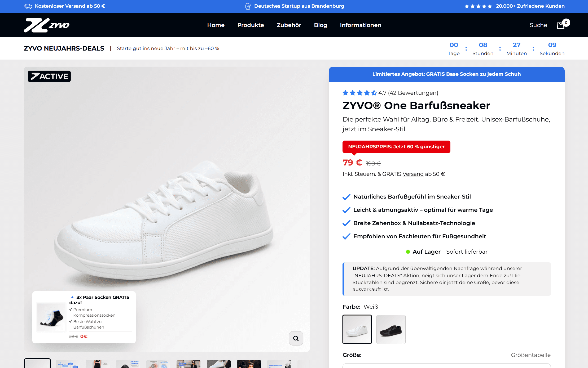Click the blue product rating stars
588x368 pixels.
pyautogui.click(x=359, y=93)
